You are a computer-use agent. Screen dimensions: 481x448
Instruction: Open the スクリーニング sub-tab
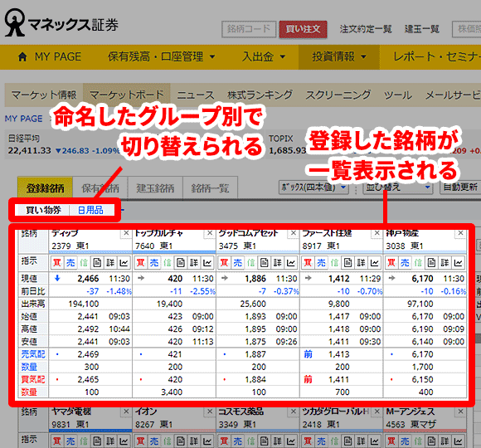(x=338, y=95)
